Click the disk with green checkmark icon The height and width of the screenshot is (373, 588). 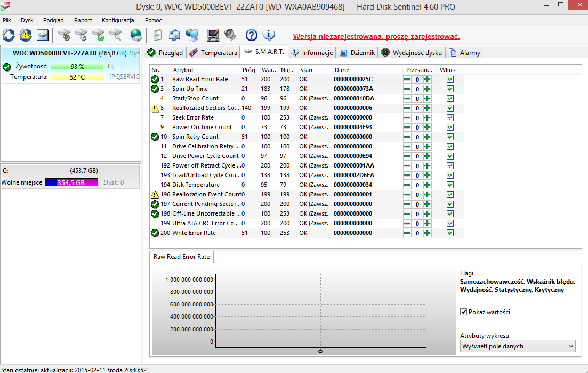(99, 35)
